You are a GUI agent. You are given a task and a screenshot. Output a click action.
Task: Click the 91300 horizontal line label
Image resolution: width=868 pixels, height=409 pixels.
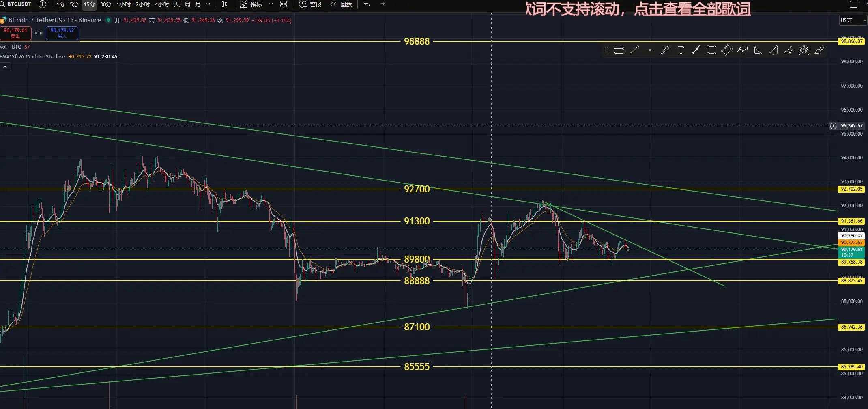coord(417,221)
